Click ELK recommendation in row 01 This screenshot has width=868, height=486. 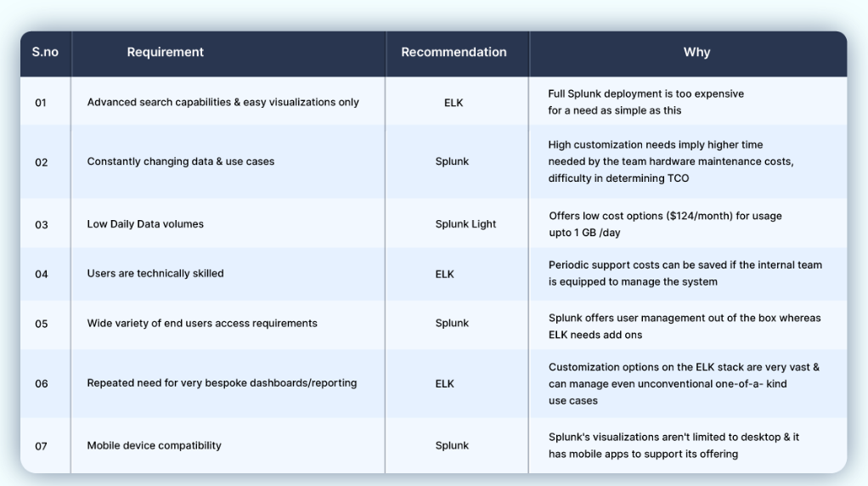coord(454,103)
